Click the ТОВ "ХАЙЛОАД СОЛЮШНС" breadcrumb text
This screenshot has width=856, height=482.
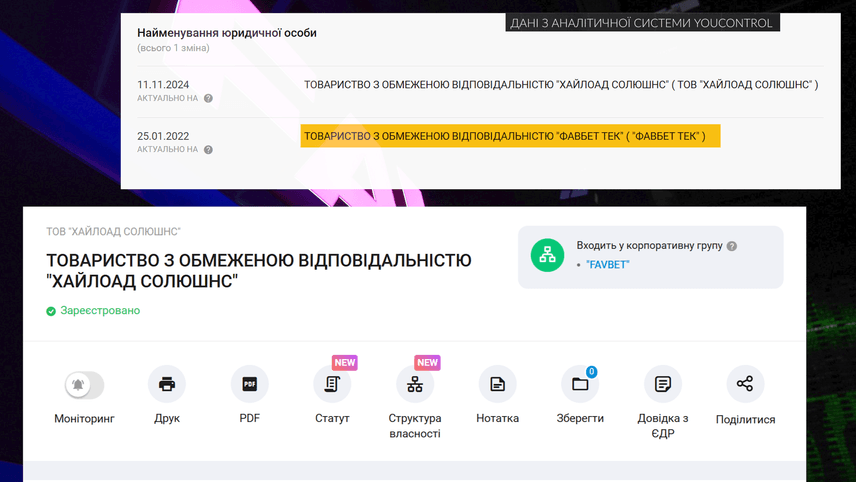pos(113,232)
